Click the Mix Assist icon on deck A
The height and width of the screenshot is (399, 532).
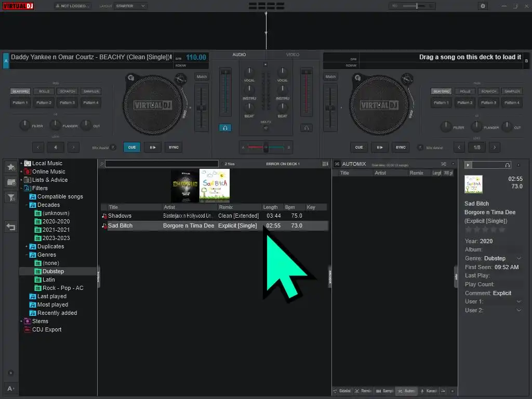113,147
